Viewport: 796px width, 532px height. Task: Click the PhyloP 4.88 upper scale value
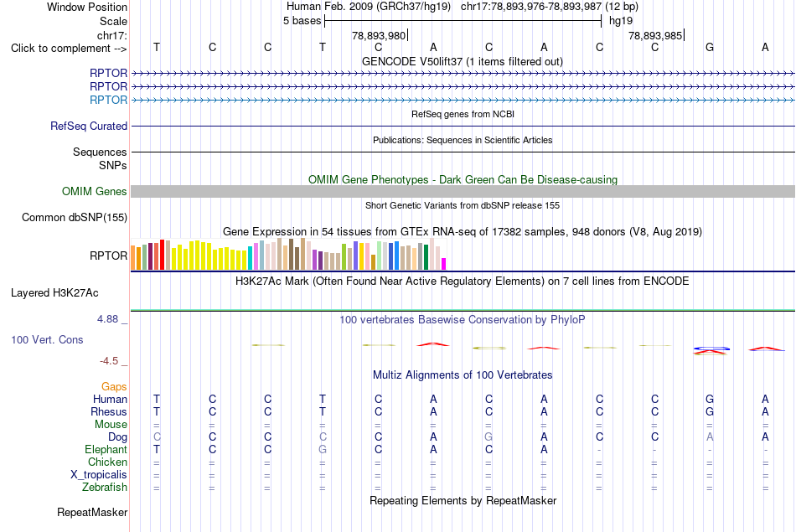tap(107, 319)
